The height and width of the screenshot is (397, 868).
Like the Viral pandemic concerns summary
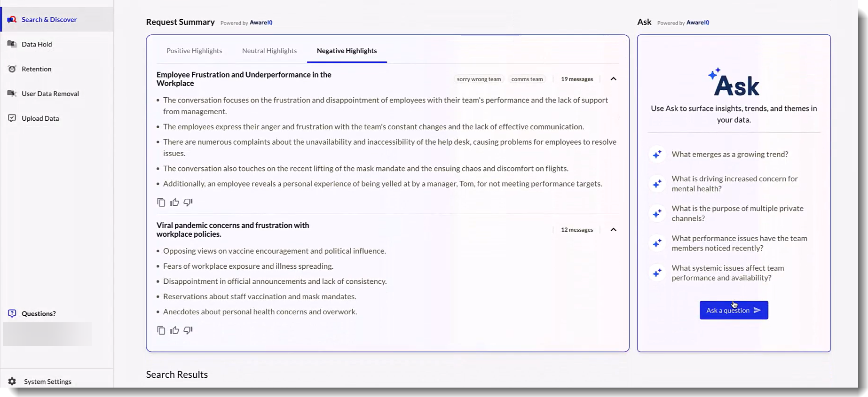click(x=174, y=330)
